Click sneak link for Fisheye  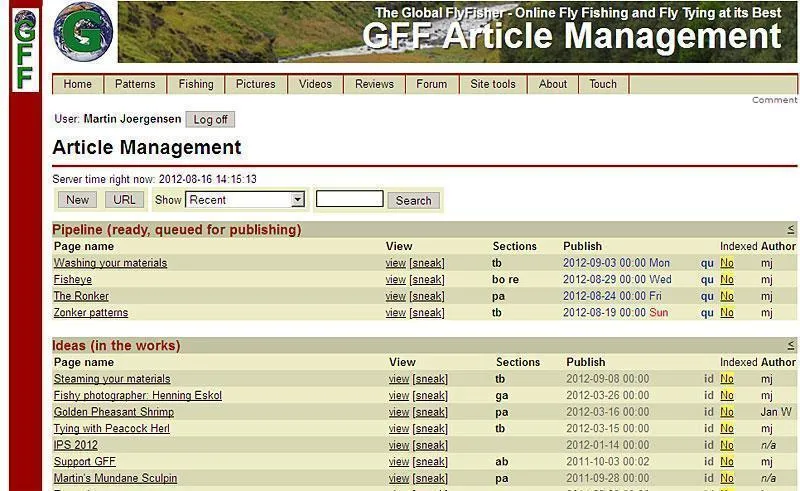pos(427,280)
